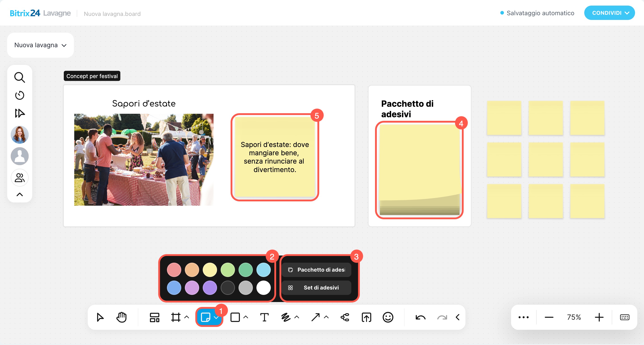Choose Set di adesivi option
644x345 pixels.
pos(316,287)
